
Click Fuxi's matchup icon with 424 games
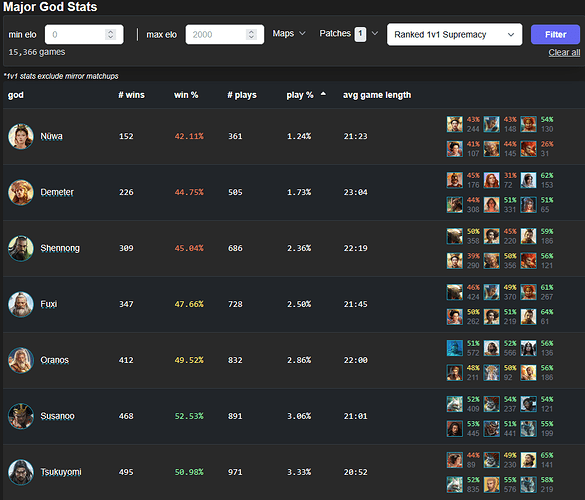coord(455,292)
